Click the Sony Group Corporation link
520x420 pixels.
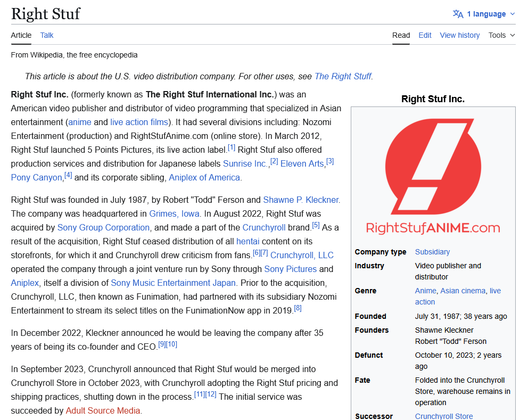pyautogui.click(x=103, y=227)
